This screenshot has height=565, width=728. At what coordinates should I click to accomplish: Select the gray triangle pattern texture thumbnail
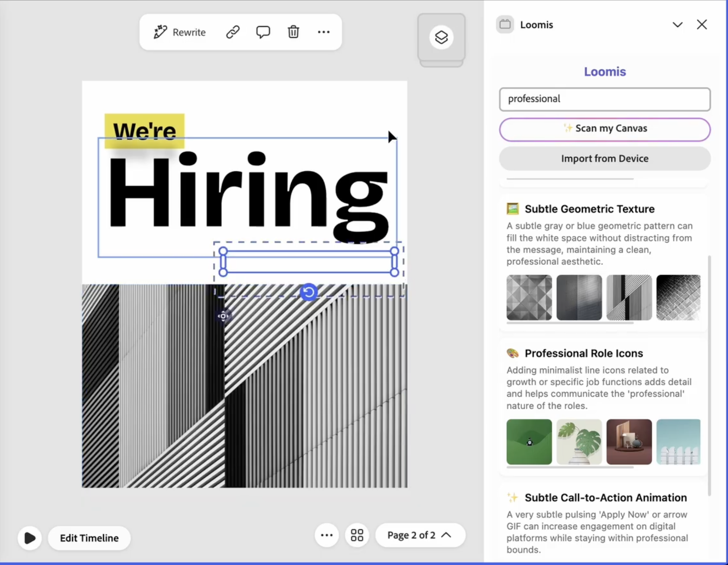(529, 298)
